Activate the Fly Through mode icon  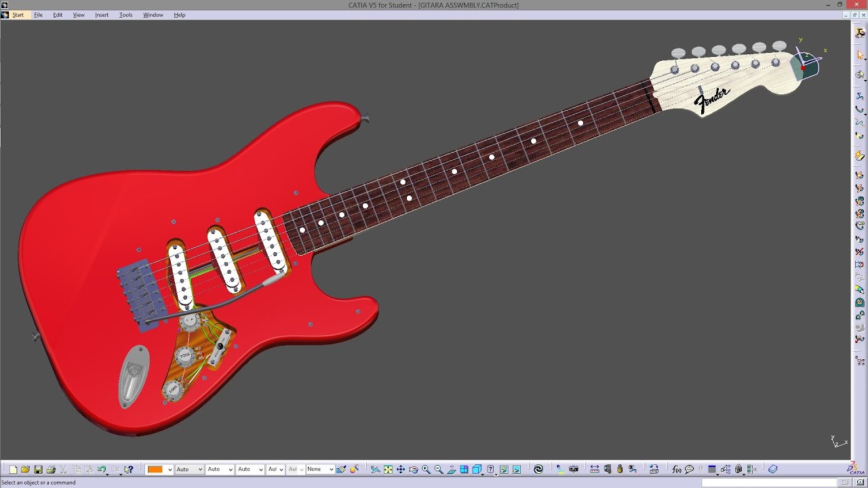click(375, 469)
